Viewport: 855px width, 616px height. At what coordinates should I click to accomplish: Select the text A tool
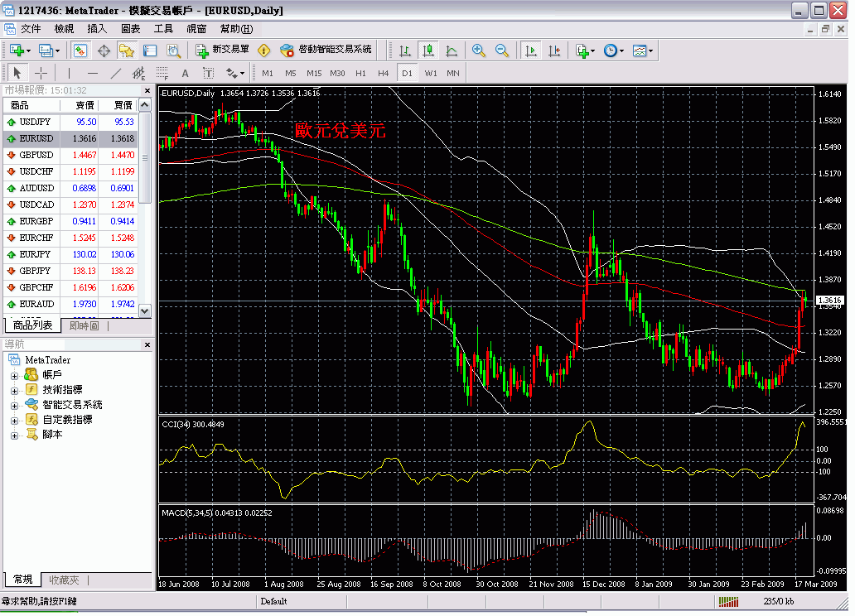coord(185,73)
